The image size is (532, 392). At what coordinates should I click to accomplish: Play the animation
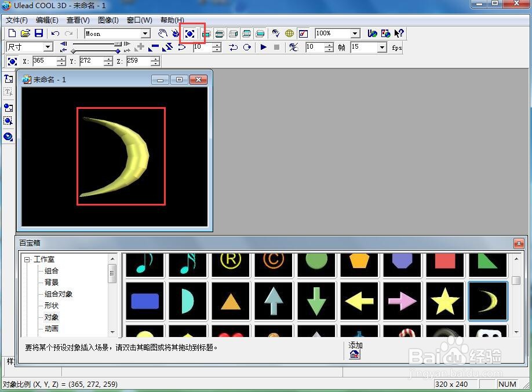point(263,47)
